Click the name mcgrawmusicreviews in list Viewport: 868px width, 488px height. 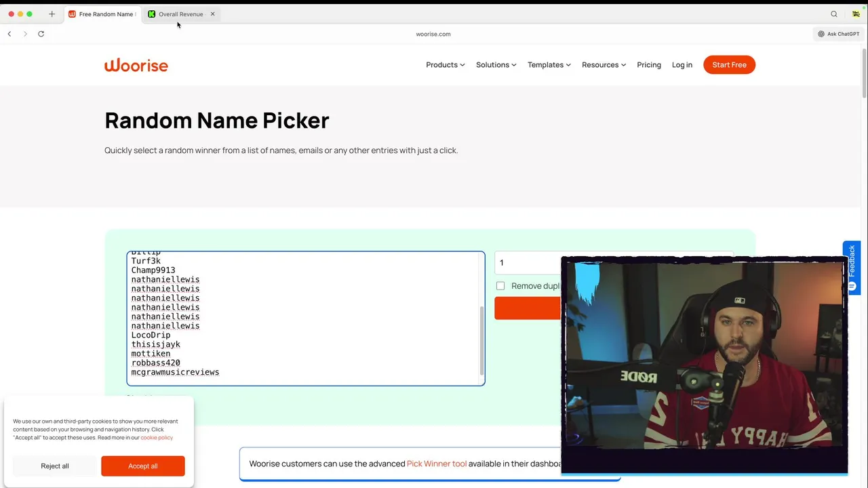(175, 372)
